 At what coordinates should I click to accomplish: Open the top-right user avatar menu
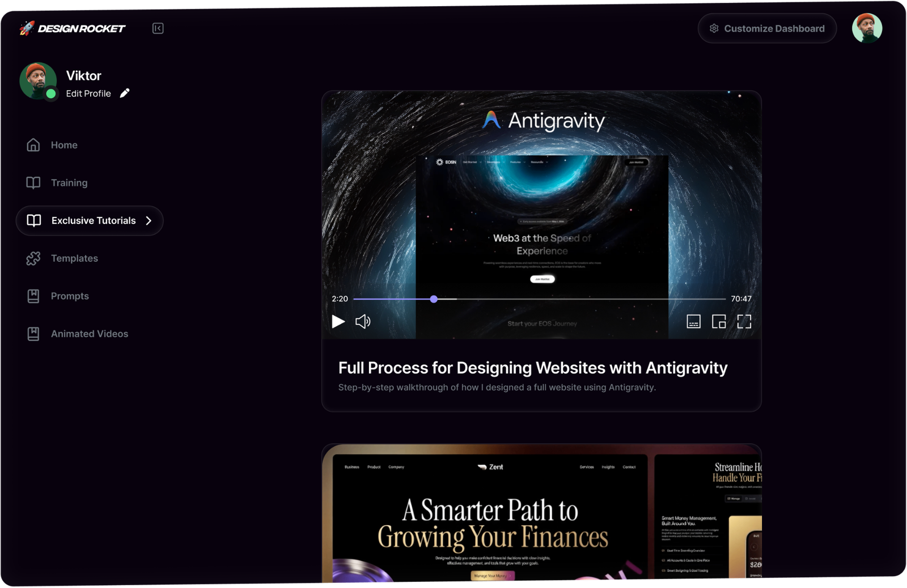[x=867, y=28]
